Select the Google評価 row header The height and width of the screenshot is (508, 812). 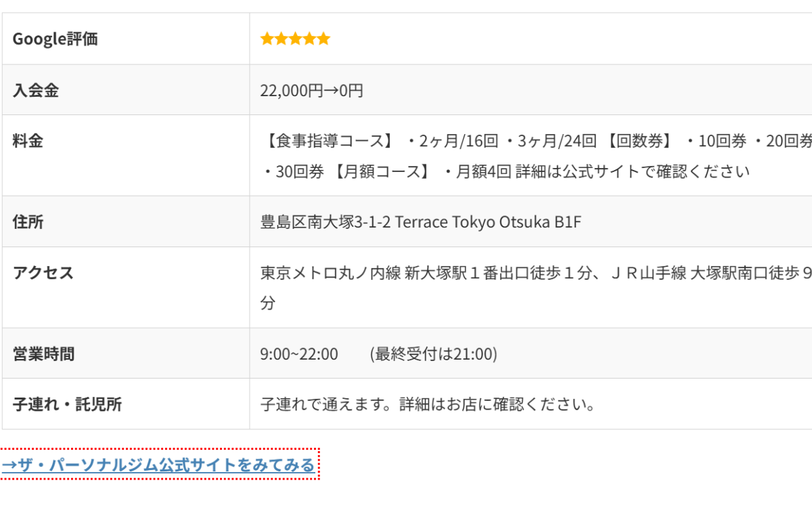[x=126, y=39]
